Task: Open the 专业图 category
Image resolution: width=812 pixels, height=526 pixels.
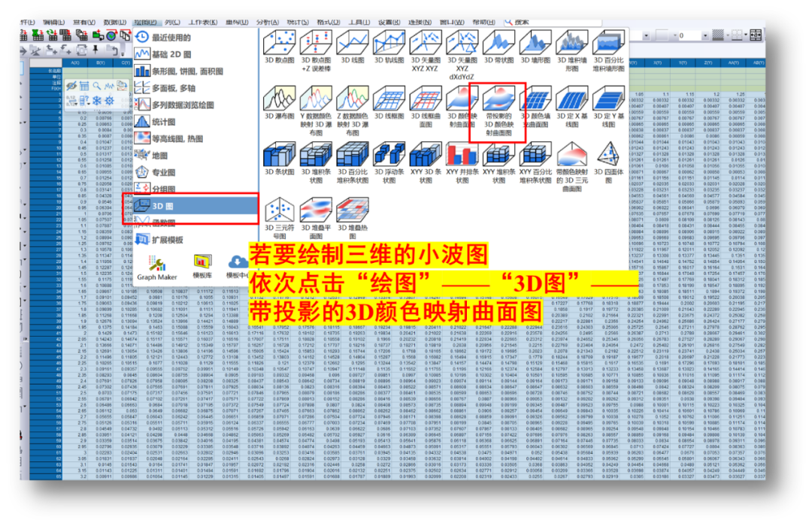Action: [x=195, y=172]
